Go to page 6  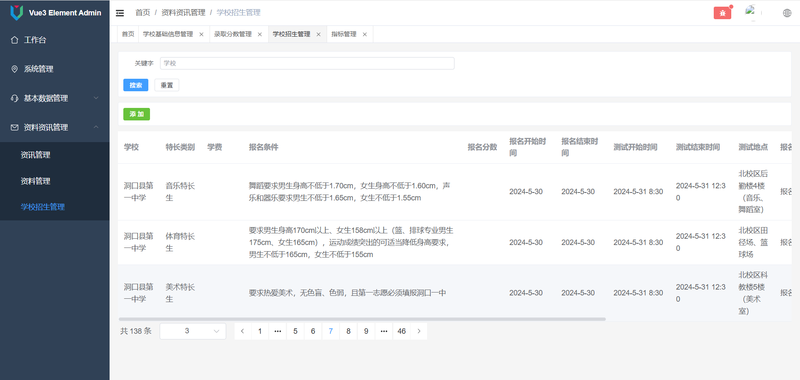click(x=313, y=331)
